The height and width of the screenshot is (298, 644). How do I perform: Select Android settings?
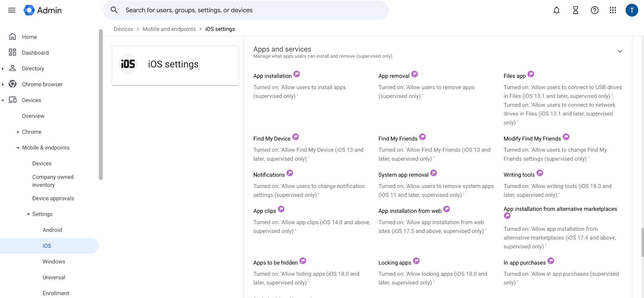point(52,230)
